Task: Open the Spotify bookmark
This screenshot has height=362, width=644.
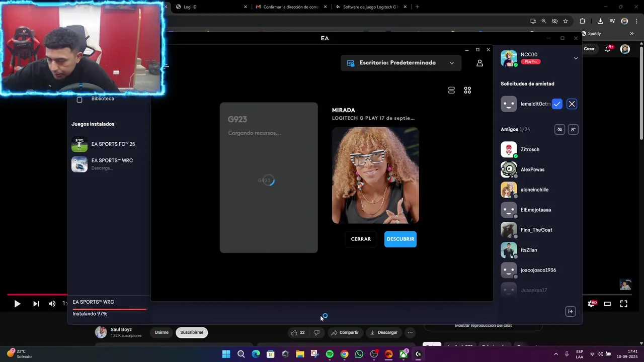Action: [591, 34]
